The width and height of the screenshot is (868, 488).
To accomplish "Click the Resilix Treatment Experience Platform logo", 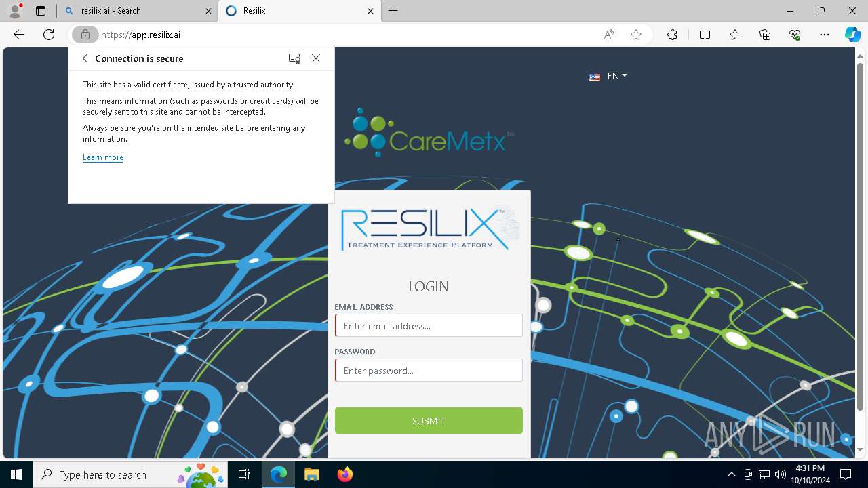I will [x=430, y=229].
